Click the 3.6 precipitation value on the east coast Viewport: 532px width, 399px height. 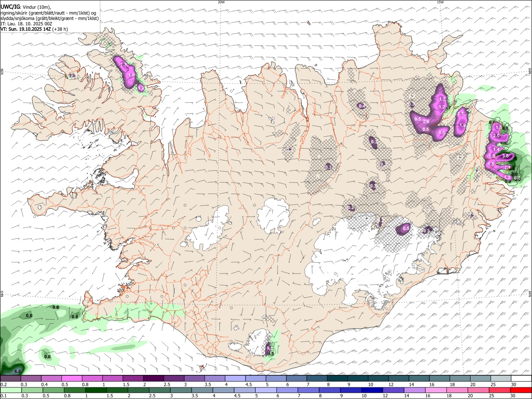point(505,156)
